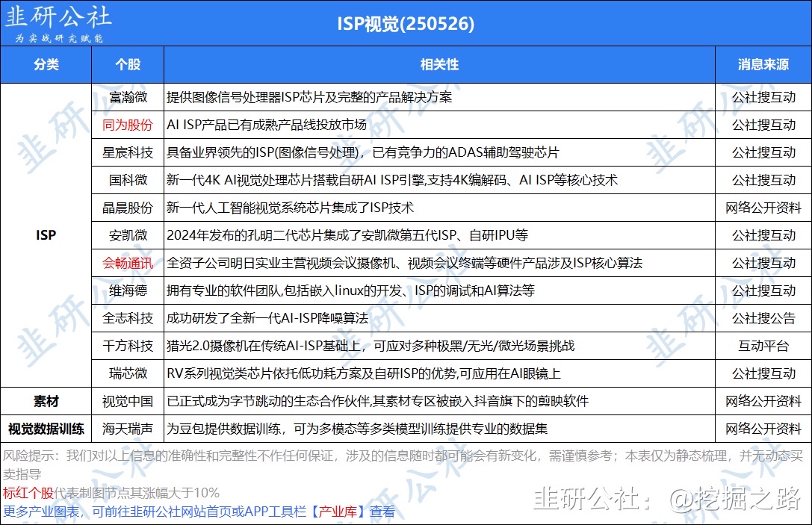Select red-highlighted stock 同为股份
Screen dimensions: 812x525
tap(128, 125)
